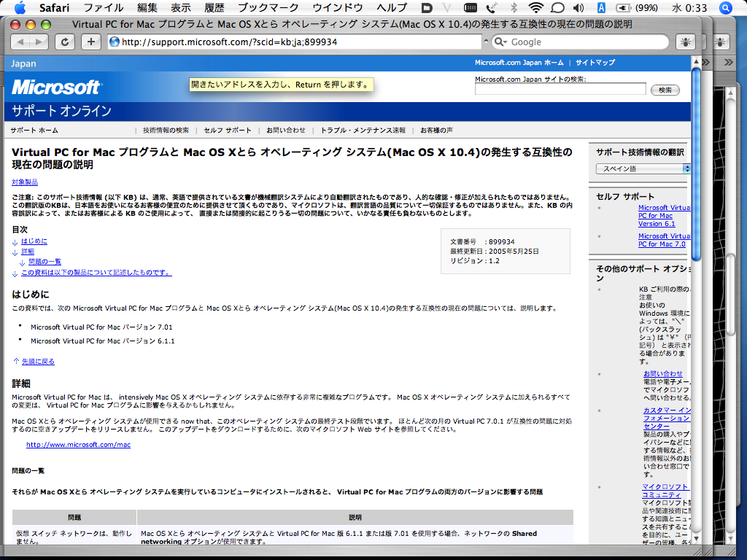
Task: Click the 検索 button
Action: coord(665,90)
